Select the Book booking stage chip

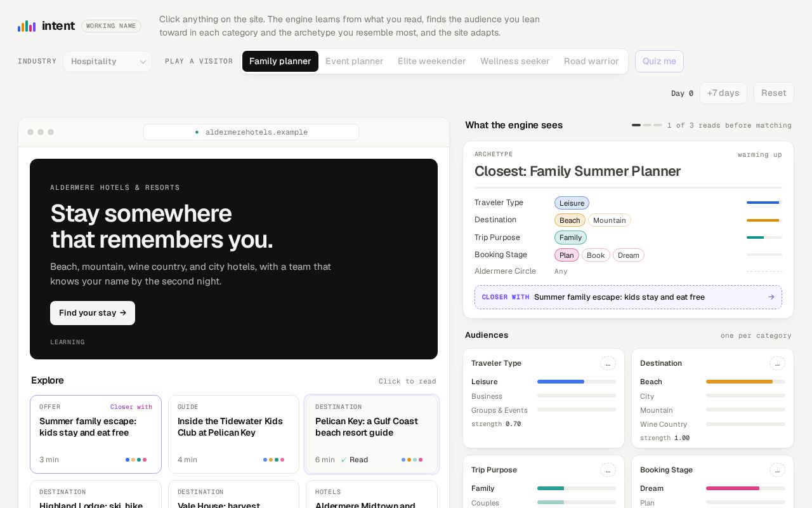click(596, 255)
